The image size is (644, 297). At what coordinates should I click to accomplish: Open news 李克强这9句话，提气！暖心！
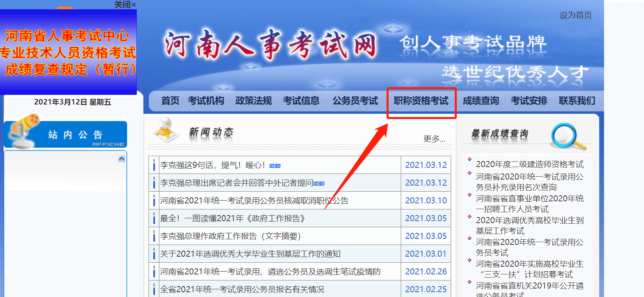[x=213, y=165]
